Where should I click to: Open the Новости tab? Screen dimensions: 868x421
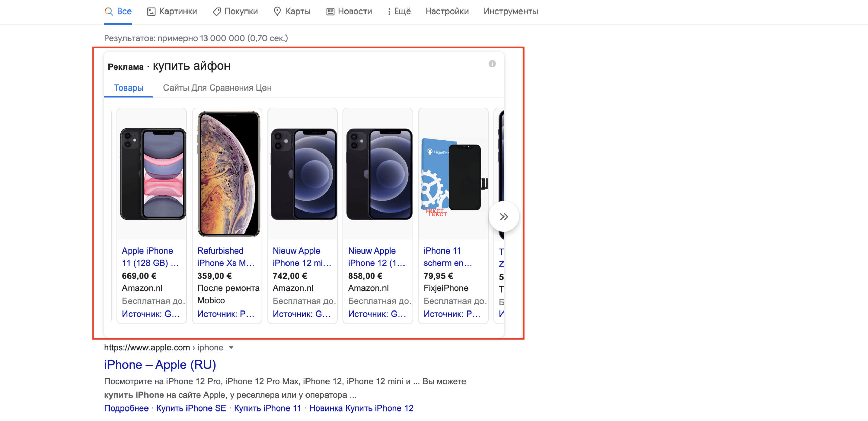click(349, 12)
